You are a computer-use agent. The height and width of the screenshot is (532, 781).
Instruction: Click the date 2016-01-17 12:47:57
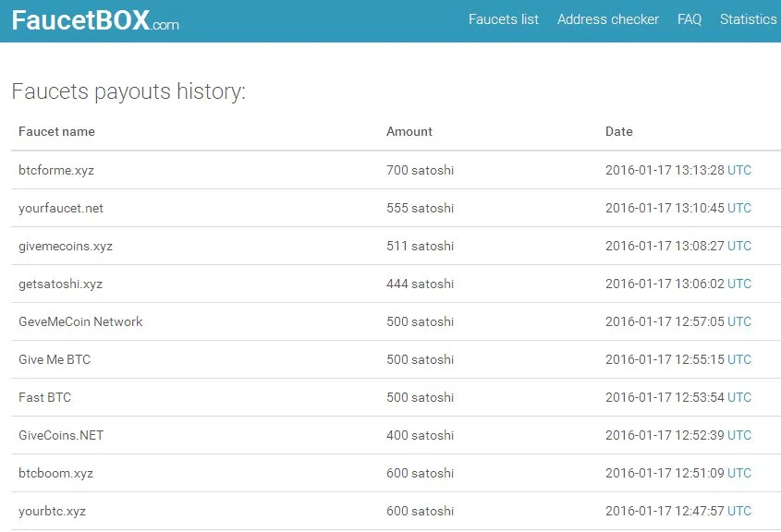tap(665, 511)
